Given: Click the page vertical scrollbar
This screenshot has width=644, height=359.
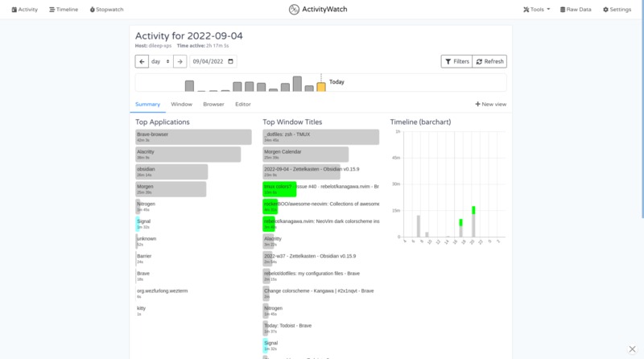Looking at the screenshot, I should coord(642,109).
